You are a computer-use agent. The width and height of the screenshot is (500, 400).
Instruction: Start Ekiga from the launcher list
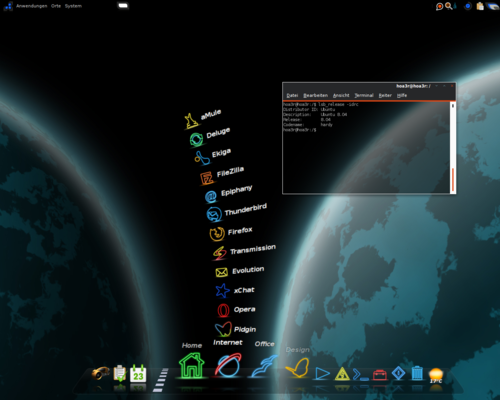(x=202, y=158)
